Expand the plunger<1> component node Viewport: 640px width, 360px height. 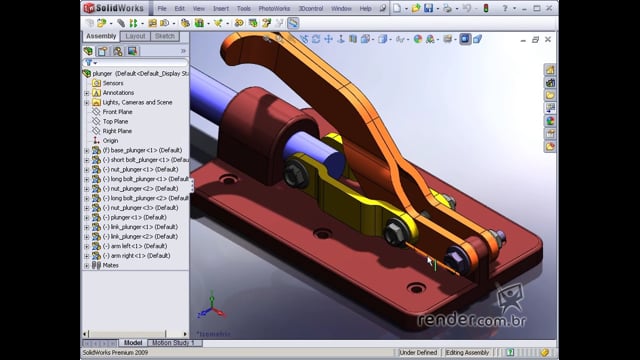click(x=87, y=218)
